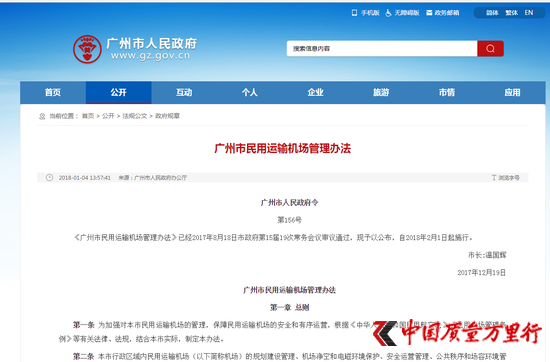Go to 法规公文 breadcrumb link
The height and width of the screenshot is (362, 550).
135,116
